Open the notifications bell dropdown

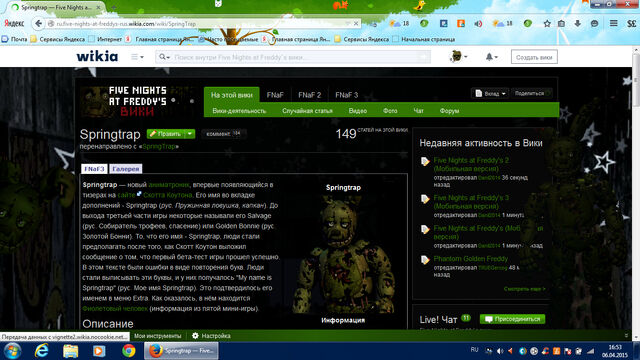[x=491, y=57]
